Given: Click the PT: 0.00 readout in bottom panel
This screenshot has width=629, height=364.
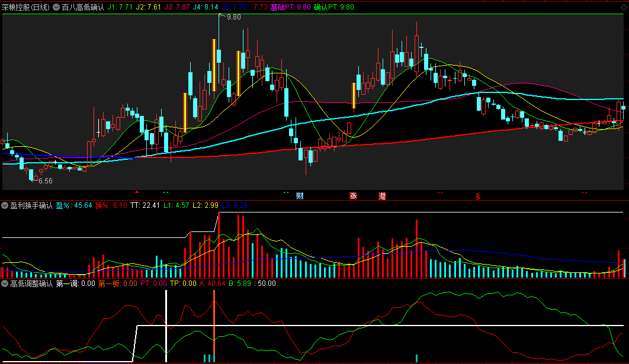Looking at the screenshot, I should (153, 284).
